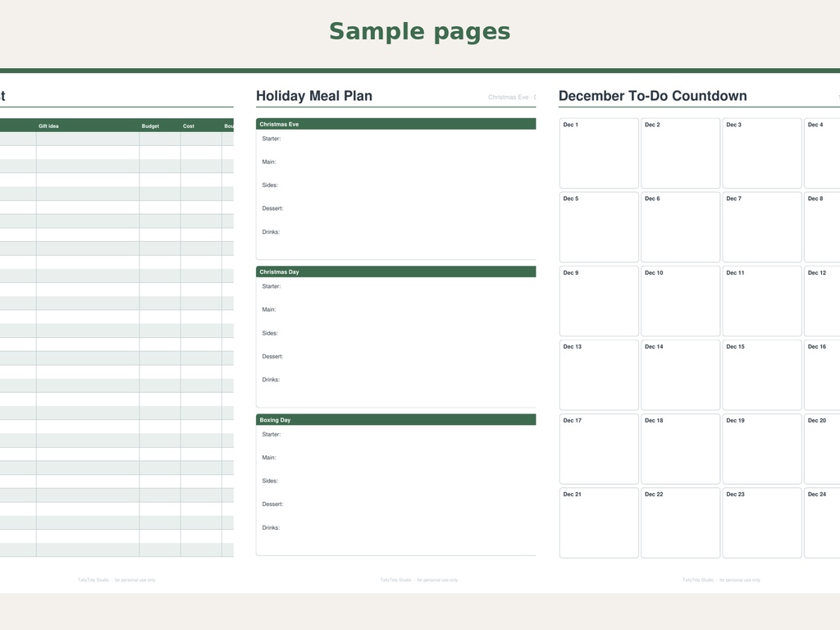The image size is (840, 630).
Task: Click the "Dessert:" label under Christmas Day
Action: (272, 356)
